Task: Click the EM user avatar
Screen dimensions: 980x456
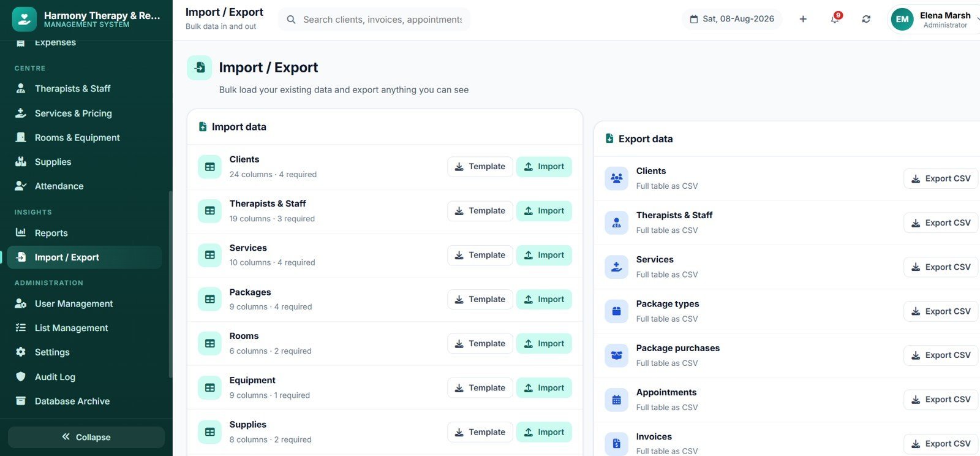Action: 902,19
